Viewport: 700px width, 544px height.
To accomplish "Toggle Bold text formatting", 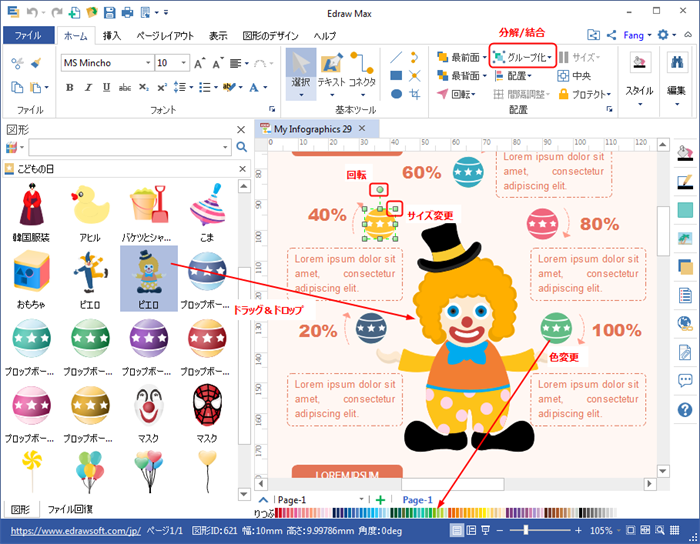I will click(70, 87).
